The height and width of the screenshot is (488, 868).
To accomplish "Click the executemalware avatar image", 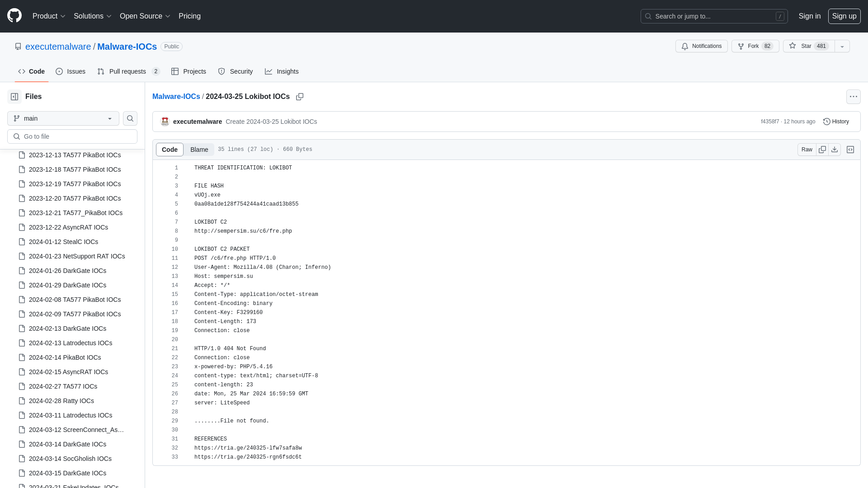I will (165, 122).
